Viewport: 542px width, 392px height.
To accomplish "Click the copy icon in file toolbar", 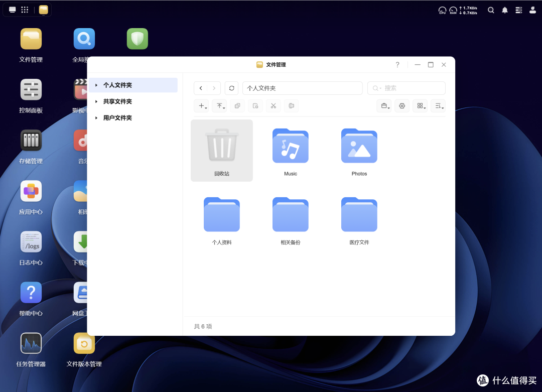I will [237, 106].
